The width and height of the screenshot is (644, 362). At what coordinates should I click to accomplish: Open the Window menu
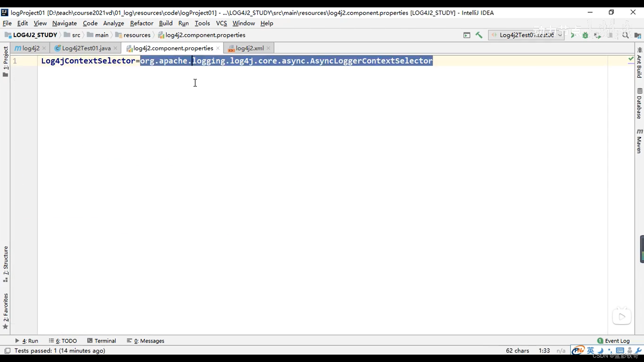pyautogui.click(x=244, y=23)
